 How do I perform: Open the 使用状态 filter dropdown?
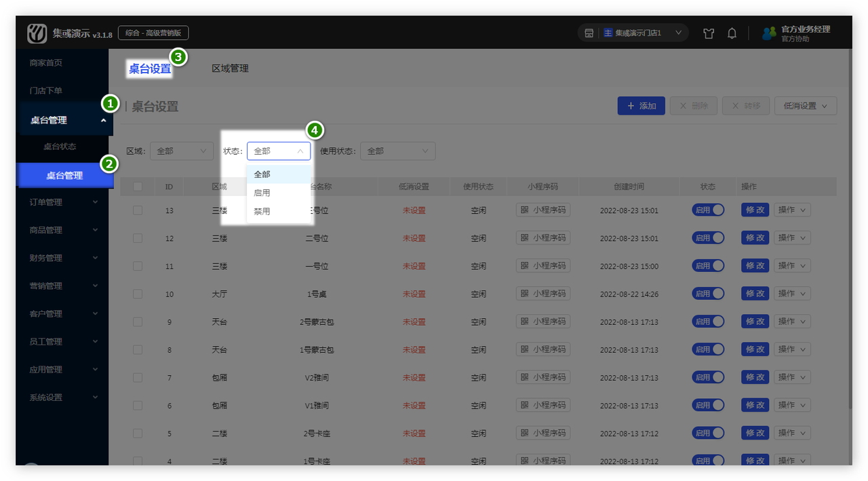pos(397,151)
